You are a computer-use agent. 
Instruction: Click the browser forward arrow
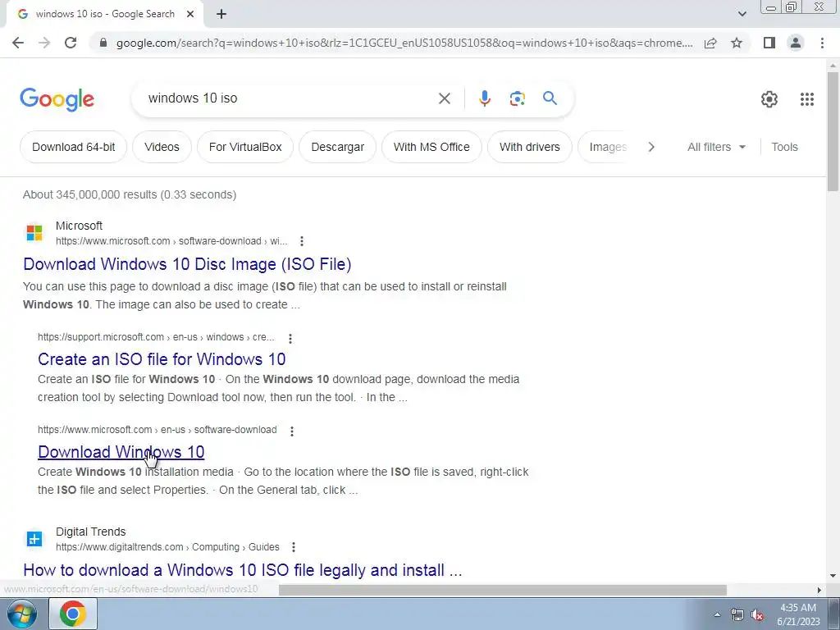[44, 43]
